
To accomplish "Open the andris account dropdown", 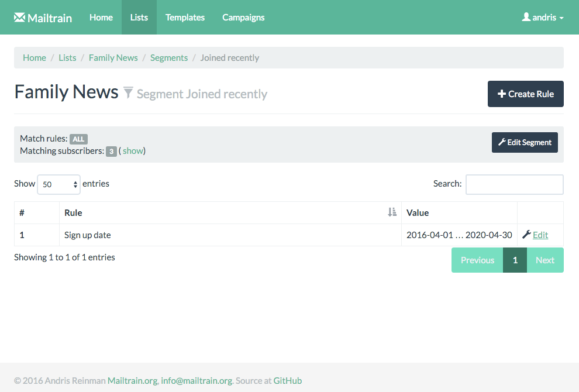I will click(x=542, y=18).
